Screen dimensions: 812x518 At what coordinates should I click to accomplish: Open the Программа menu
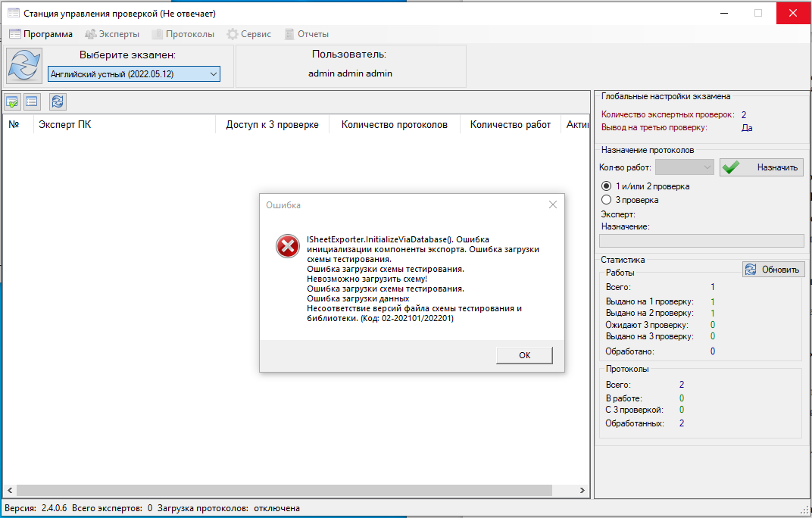pos(41,34)
